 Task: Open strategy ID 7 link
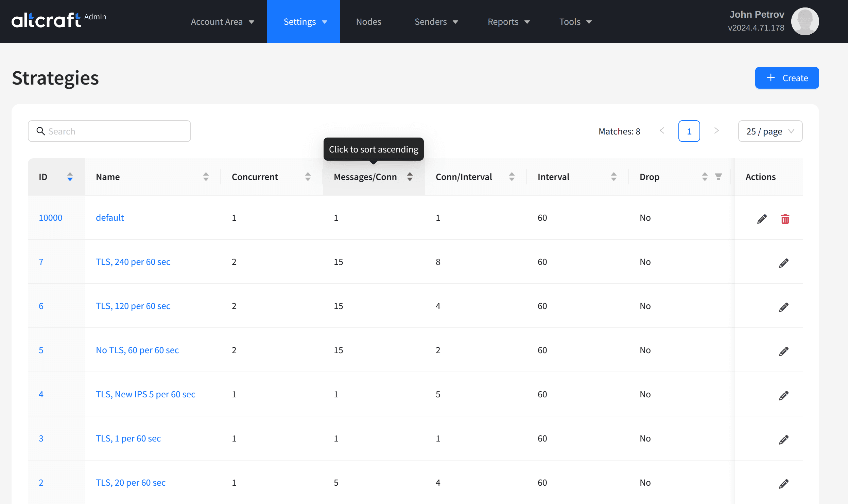(40, 262)
